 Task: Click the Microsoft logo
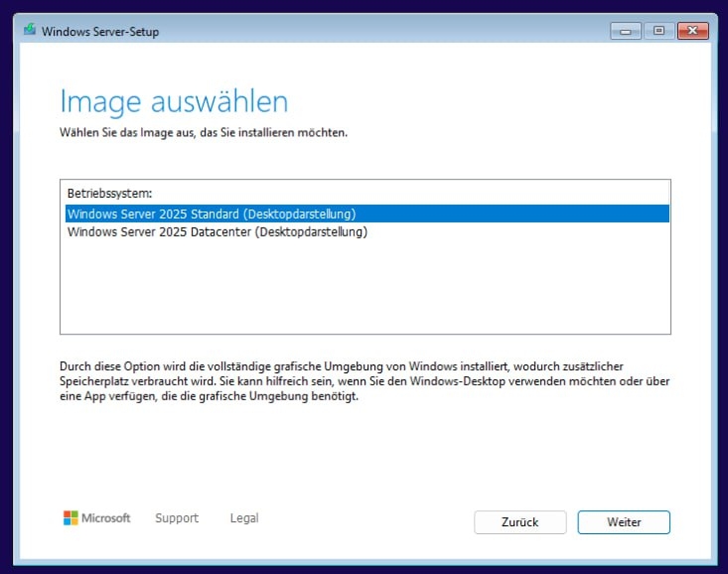tap(96, 517)
